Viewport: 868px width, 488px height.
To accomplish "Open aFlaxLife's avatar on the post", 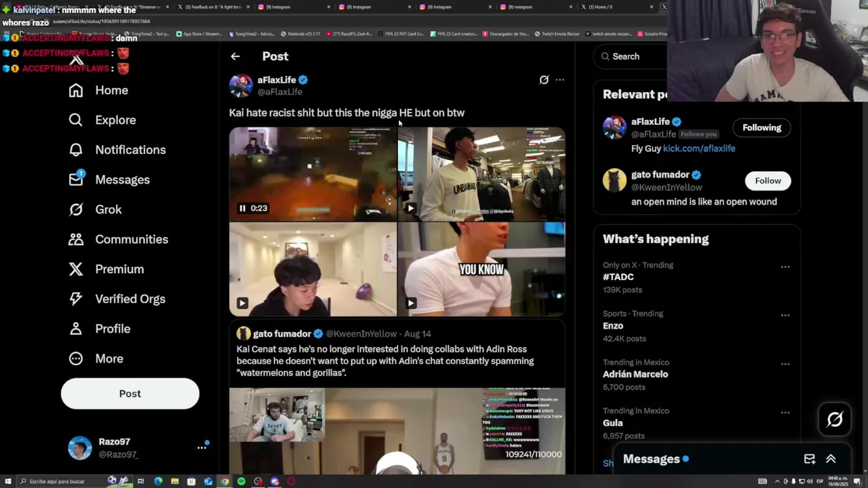I will point(241,85).
